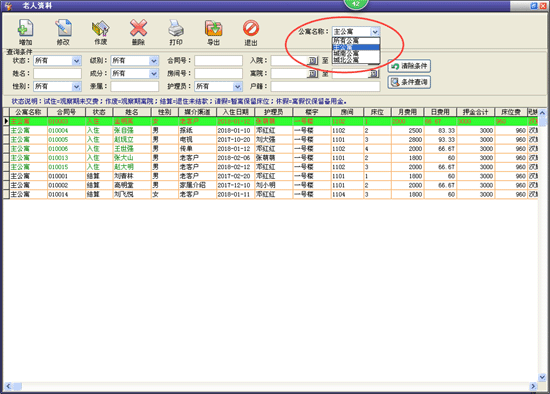Click the 清除条件 button

tap(409, 66)
